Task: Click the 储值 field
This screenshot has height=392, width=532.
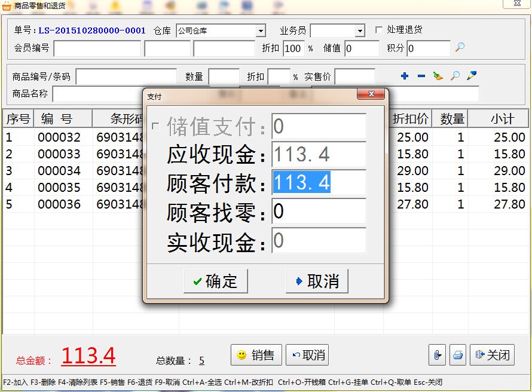Action: click(362, 48)
